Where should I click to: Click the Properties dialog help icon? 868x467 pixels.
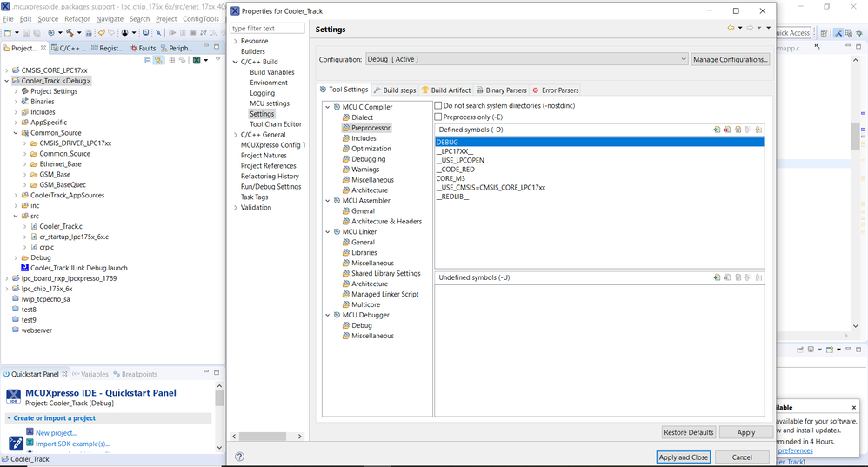pos(239,457)
